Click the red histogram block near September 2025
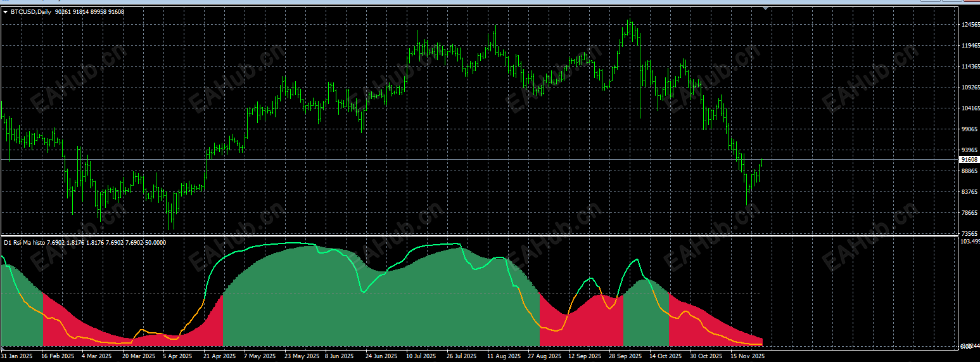Image resolution: width=980 pixels, height=362 pixels. [581, 320]
